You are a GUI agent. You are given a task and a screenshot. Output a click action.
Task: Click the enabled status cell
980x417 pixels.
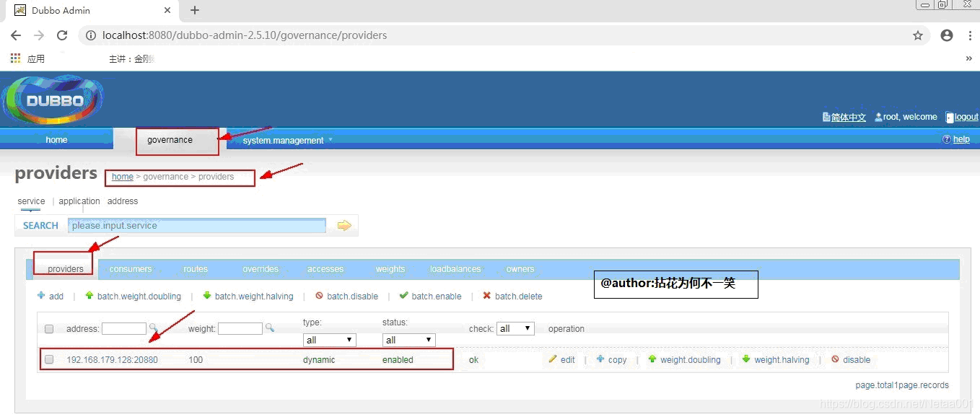[x=398, y=360]
